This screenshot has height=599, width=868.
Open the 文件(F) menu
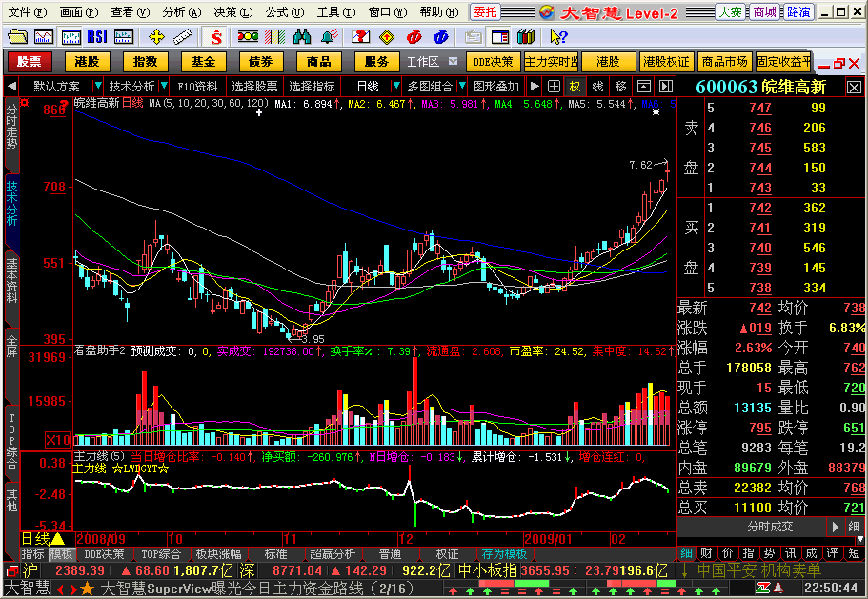tap(28, 11)
